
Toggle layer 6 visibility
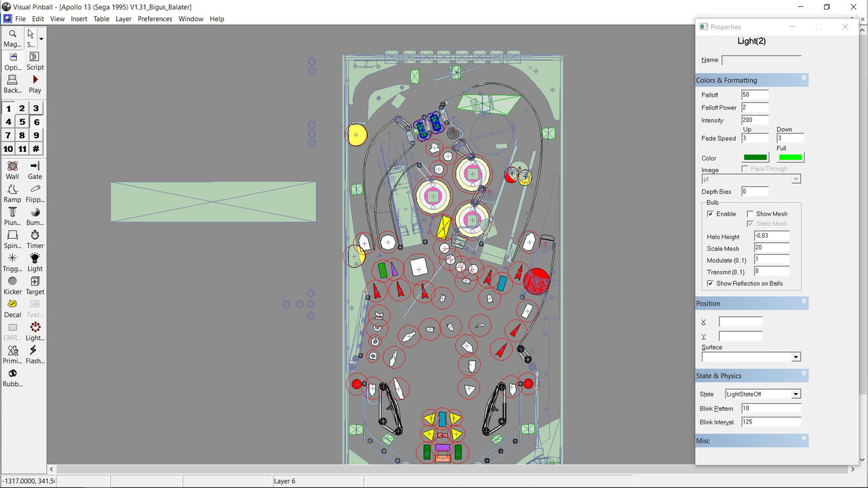(x=37, y=122)
